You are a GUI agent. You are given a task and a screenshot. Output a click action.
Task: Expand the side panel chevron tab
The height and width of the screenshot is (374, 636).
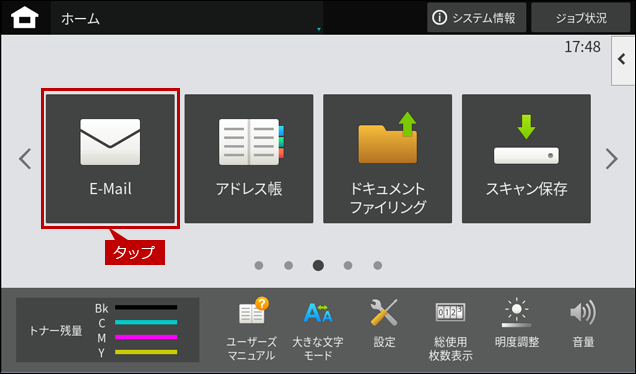point(623,60)
